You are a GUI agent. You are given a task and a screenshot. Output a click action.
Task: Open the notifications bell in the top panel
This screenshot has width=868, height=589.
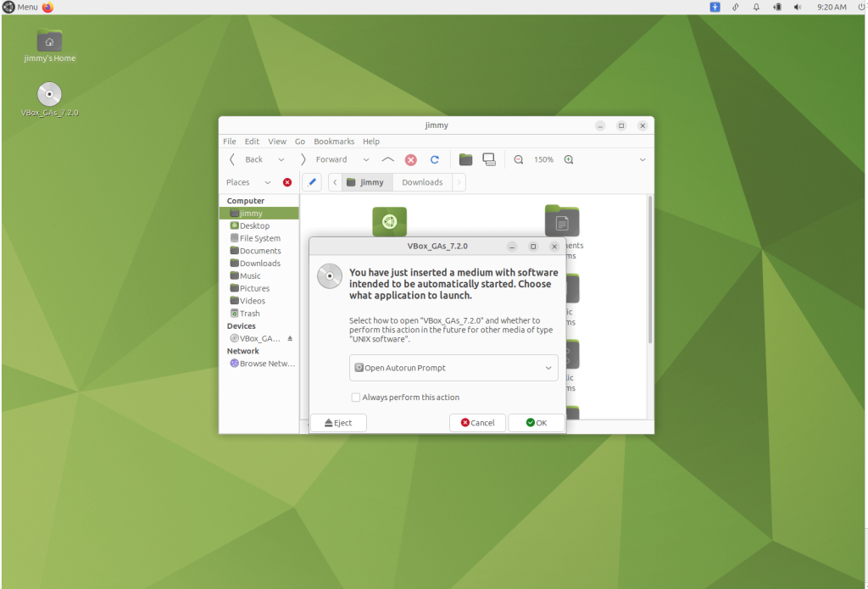756,7
